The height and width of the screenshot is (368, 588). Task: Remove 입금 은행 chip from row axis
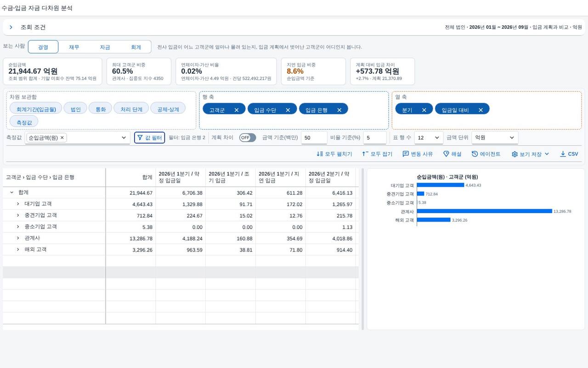(339, 110)
